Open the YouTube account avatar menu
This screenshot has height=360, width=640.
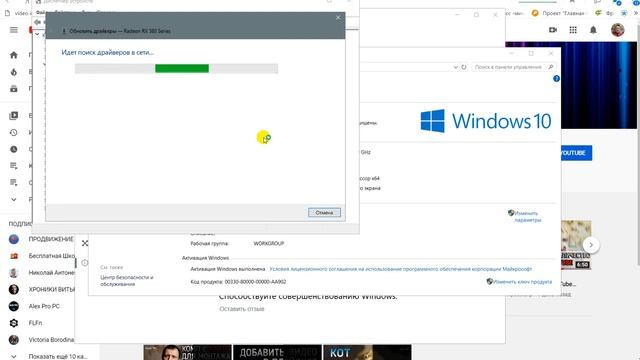(x=618, y=30)
